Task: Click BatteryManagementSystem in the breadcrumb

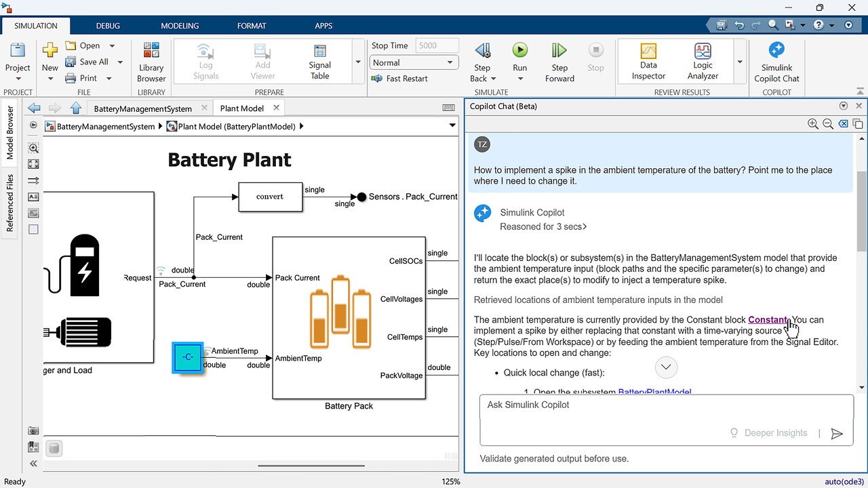Action: pos(106,126)
